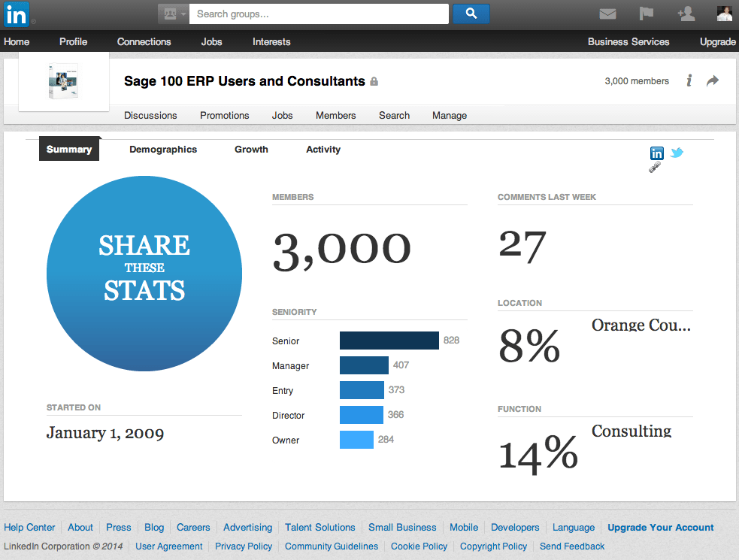Open the Mobile footer link

(464, 528)
